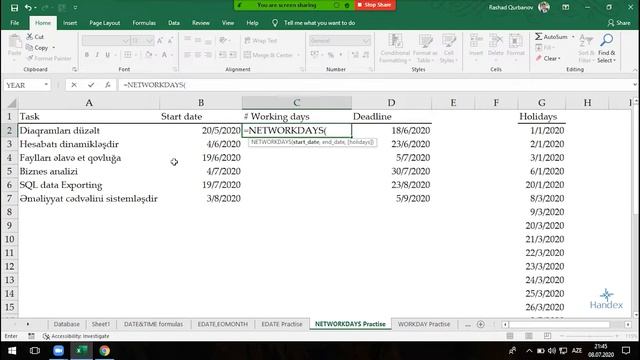This screenshot has width=640, height=360.
Task: Select column D header
Action: pos(391,103)
